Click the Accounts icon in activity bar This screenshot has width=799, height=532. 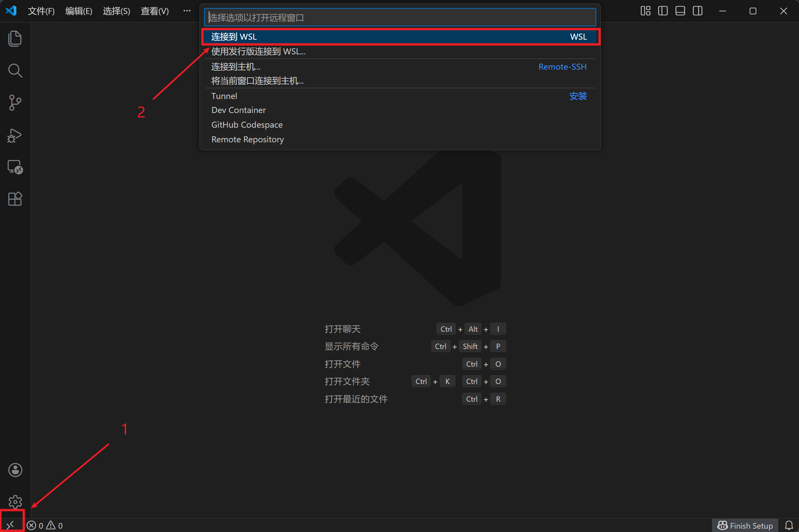[x=15, y=470]
